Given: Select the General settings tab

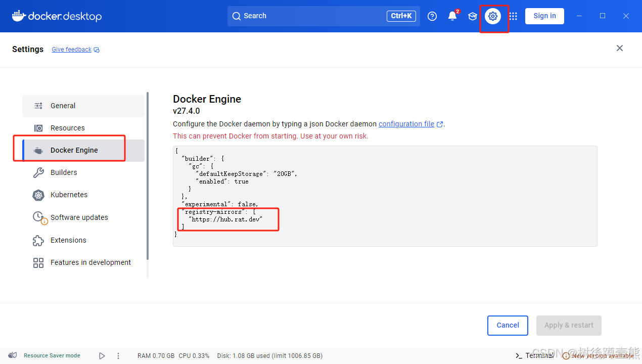Looking at the screenshot, I should coord(83,106).
